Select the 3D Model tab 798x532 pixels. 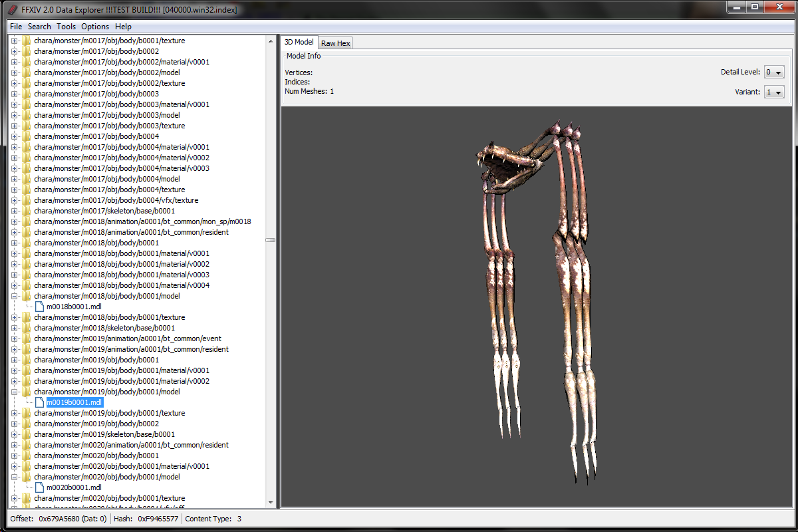pyautogui.click(x=299, y=42)
